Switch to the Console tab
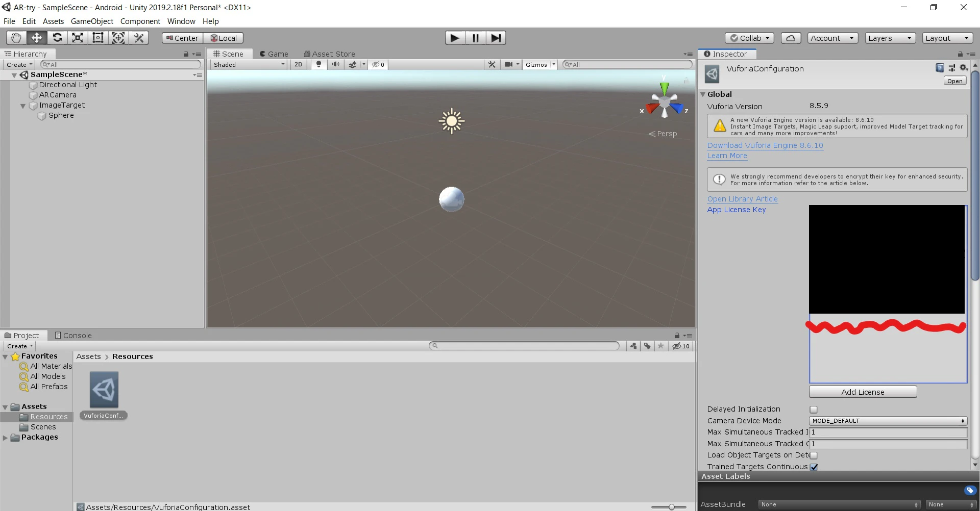 (x=73, y=336)
